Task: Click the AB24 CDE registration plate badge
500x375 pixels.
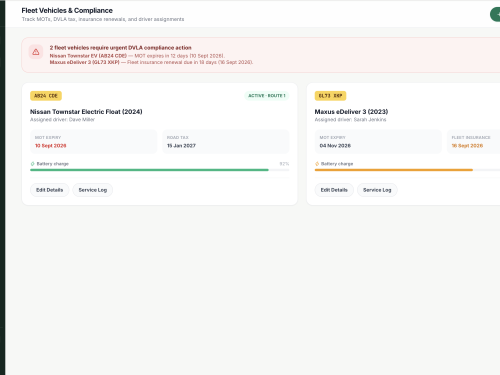Action: (46, 96)
